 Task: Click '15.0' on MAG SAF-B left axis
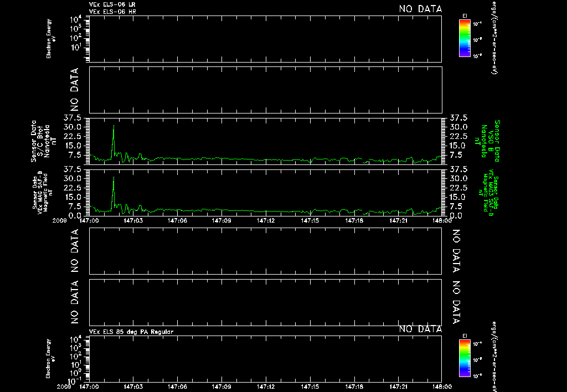(74, 197)
